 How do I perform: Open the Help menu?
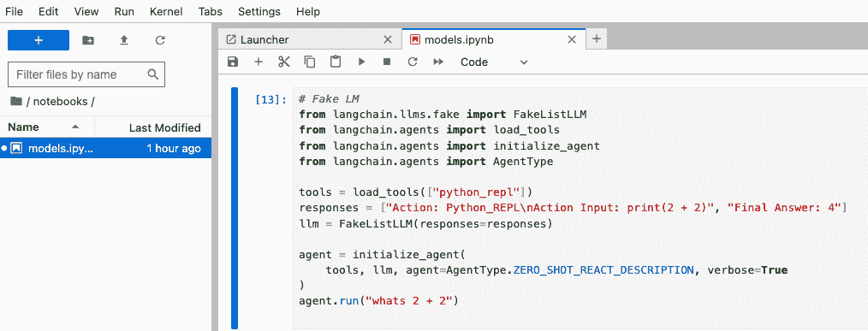pos(308,11)
